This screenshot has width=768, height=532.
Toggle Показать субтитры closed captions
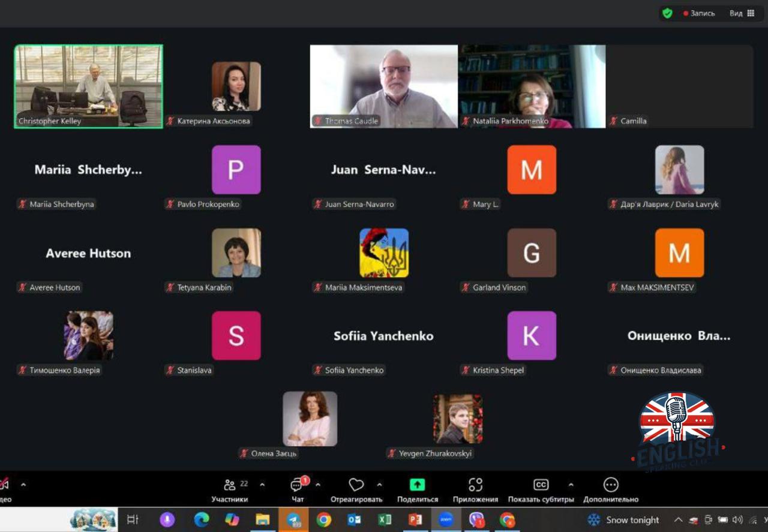coord(541,485)
